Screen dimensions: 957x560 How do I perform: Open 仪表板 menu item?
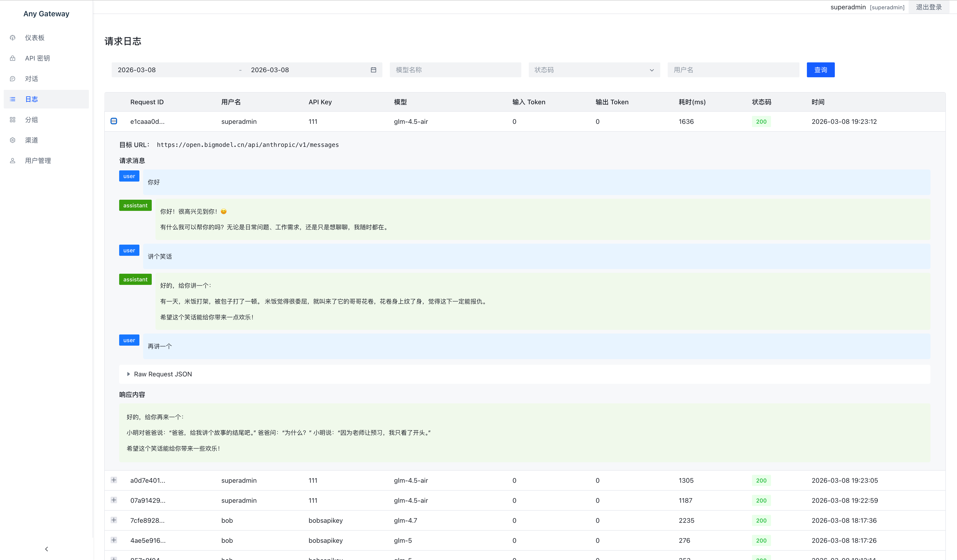tap(46, 38)
